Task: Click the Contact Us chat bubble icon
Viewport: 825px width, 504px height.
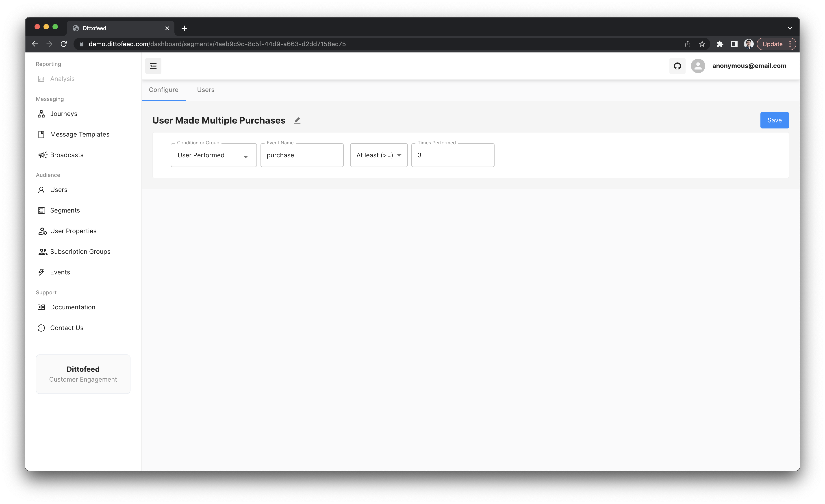Action: click(x=41, y=328)
